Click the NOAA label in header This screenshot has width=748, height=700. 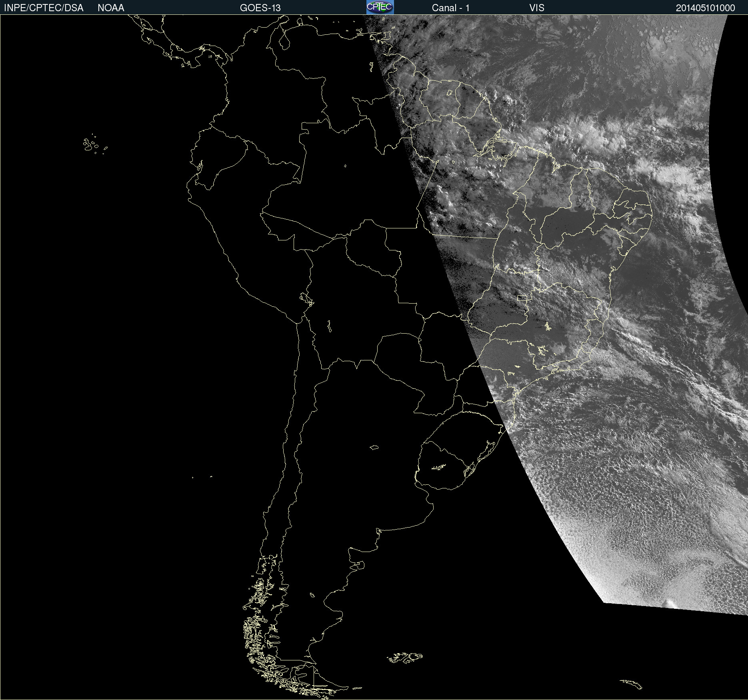tap(111, 8)
